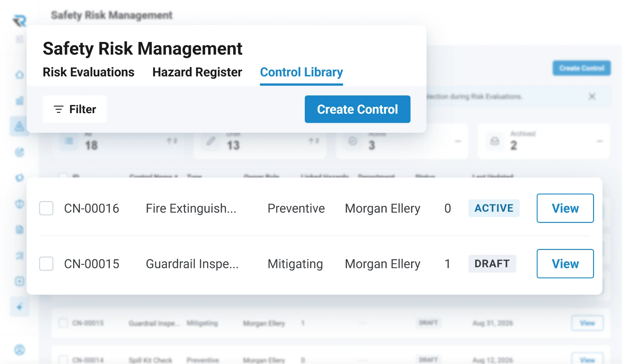Open the plus-box icon in the sidebar
The height and width of the screenshot is (364, 622).
[x=20, y=281]
